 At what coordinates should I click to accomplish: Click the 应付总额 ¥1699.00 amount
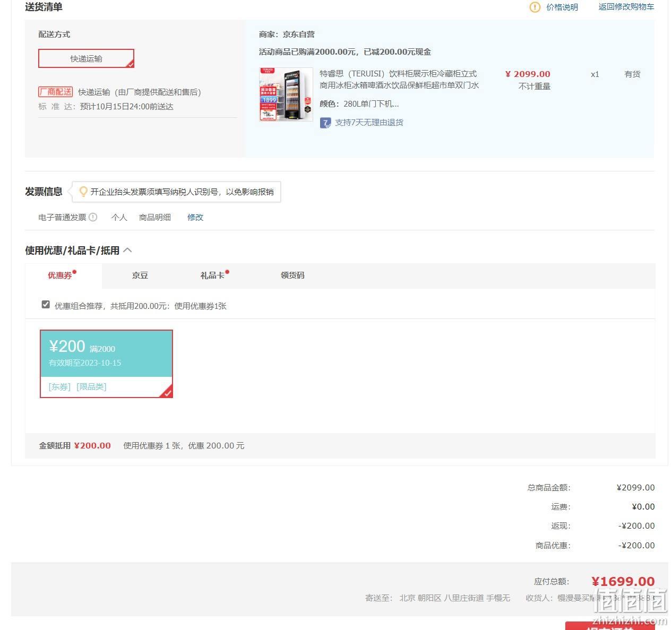(623, 581)
